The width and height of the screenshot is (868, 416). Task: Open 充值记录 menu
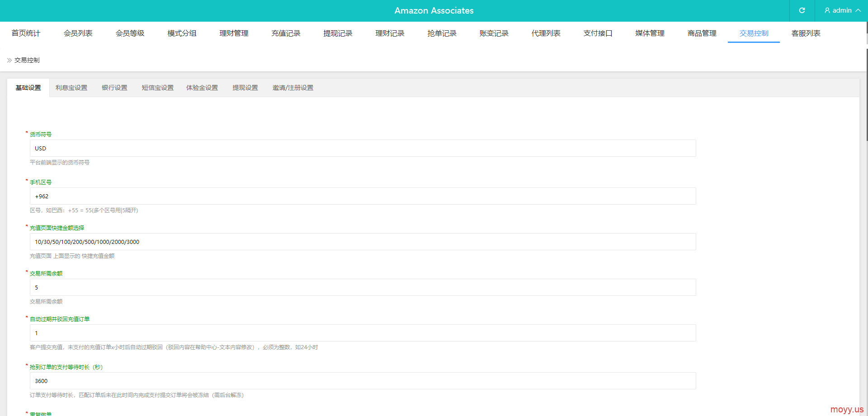[x=286, y=33]
